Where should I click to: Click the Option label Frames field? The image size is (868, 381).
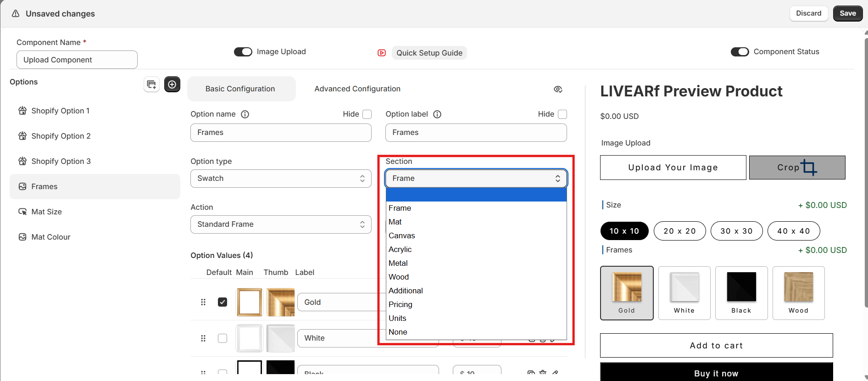[476, 133]
